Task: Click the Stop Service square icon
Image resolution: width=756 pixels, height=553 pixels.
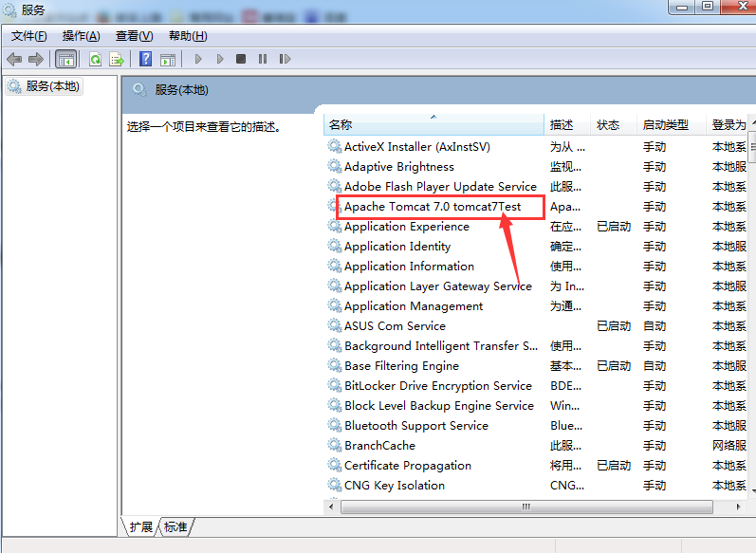Action: click(241, 59)
